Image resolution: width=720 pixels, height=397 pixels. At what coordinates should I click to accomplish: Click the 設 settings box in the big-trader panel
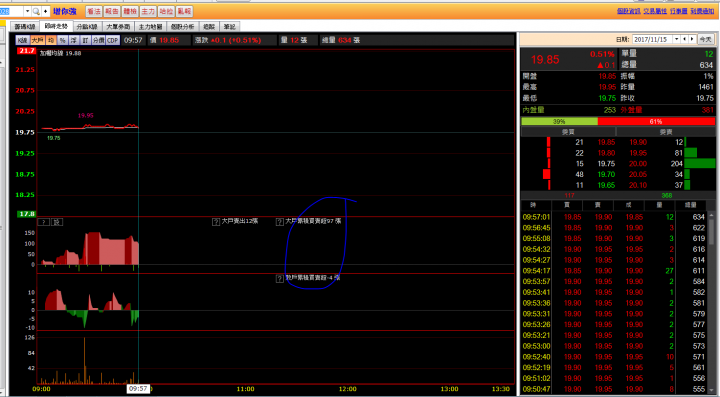(57, 222)
